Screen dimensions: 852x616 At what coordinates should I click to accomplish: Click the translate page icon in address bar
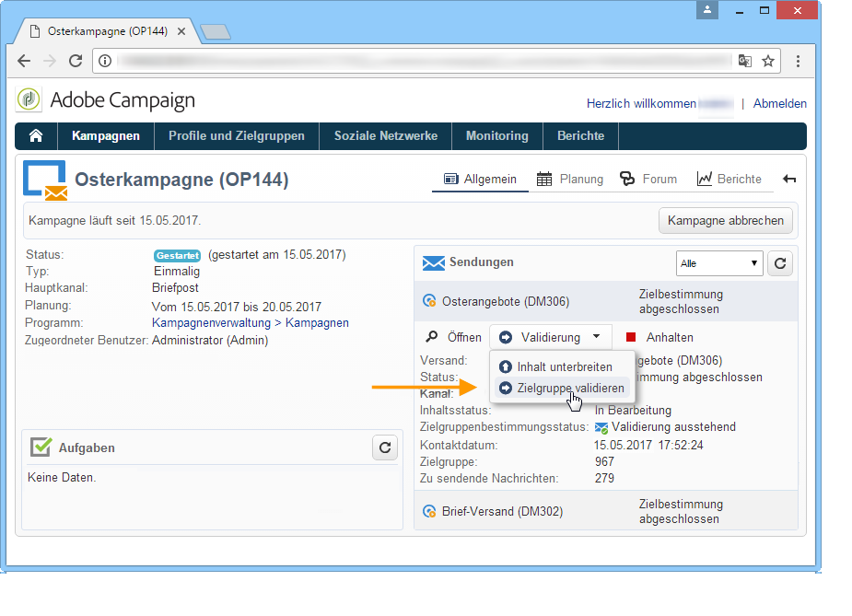745,61
